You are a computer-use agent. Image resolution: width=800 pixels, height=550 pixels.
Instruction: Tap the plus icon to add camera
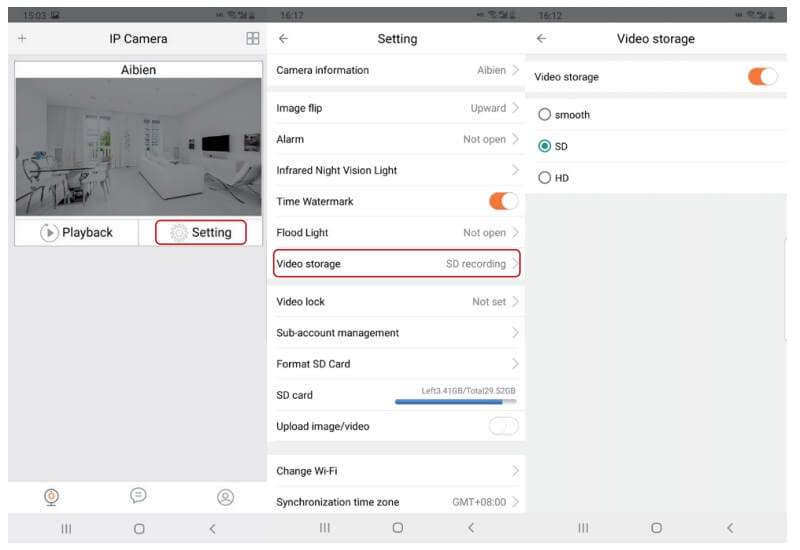pos(22,38)
